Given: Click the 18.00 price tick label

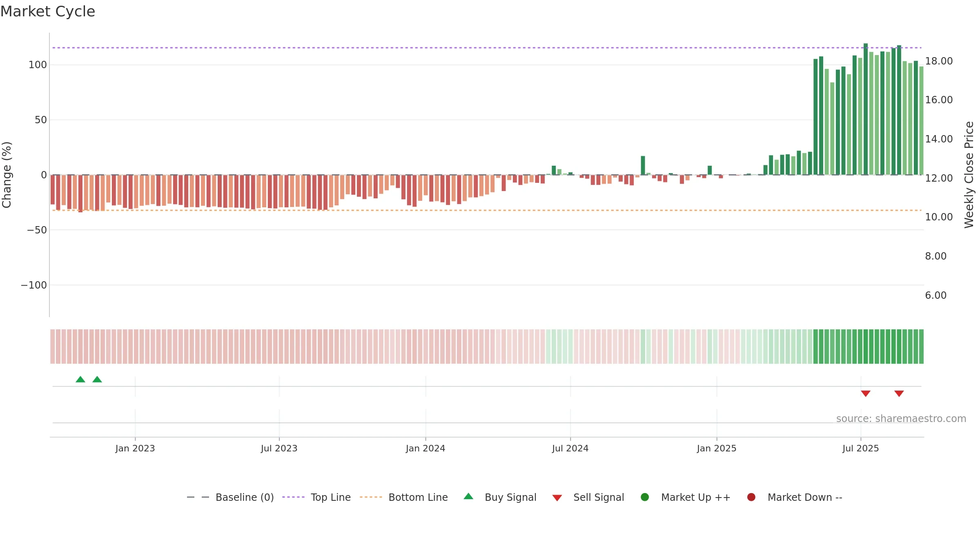Looking at the screenshot, I should (939, 61).
